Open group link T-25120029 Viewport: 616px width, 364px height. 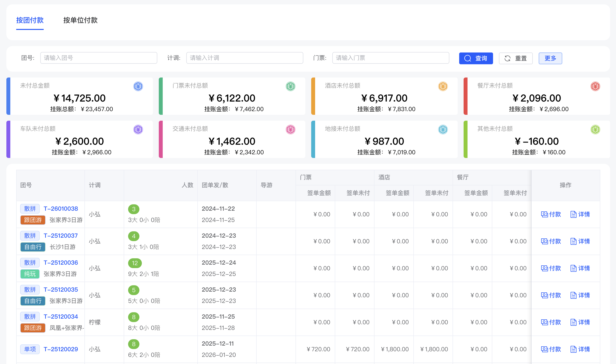61,349
